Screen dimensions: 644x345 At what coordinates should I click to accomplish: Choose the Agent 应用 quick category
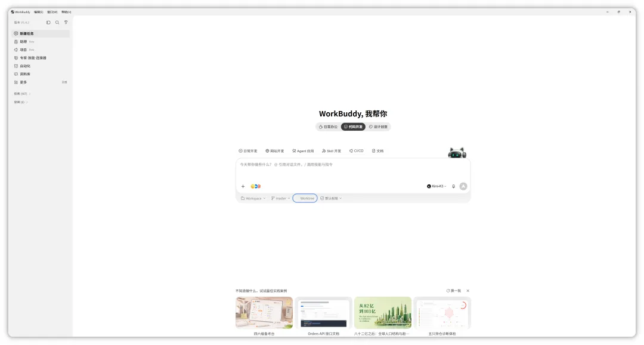(x=303, y=151)
